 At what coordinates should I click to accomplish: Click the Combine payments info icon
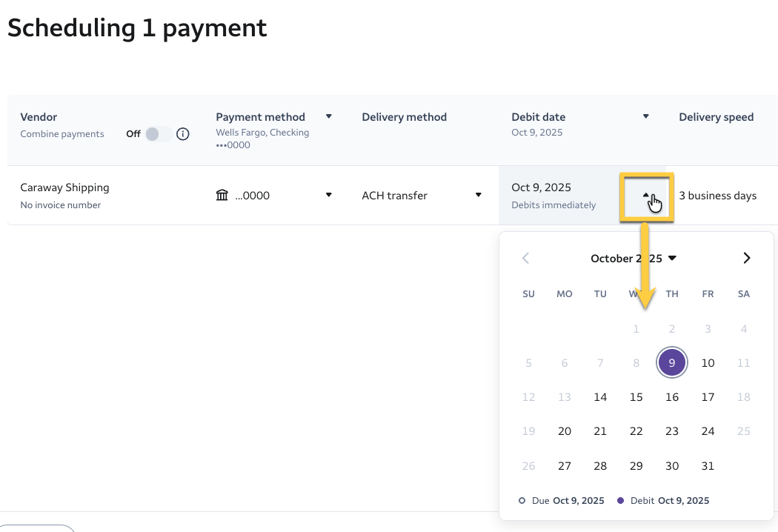[x=183, y=134]
